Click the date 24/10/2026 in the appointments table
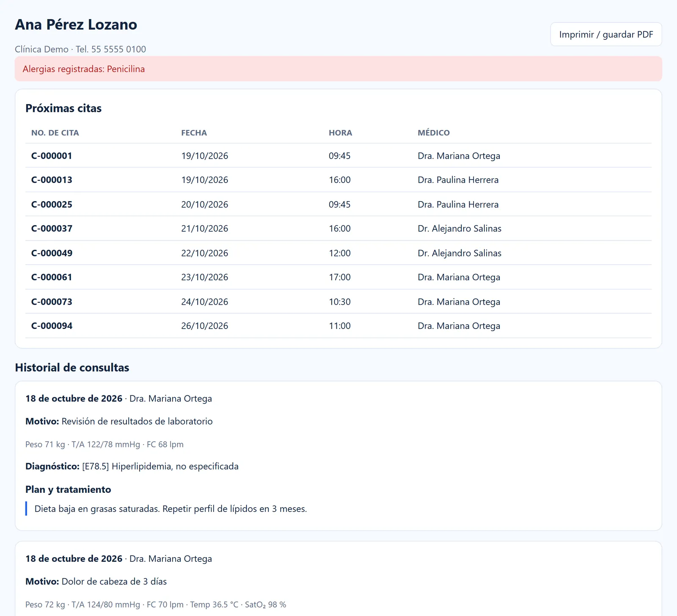This screenshot has height=616, width=677. pyautogui.click(x=205, y=302)
